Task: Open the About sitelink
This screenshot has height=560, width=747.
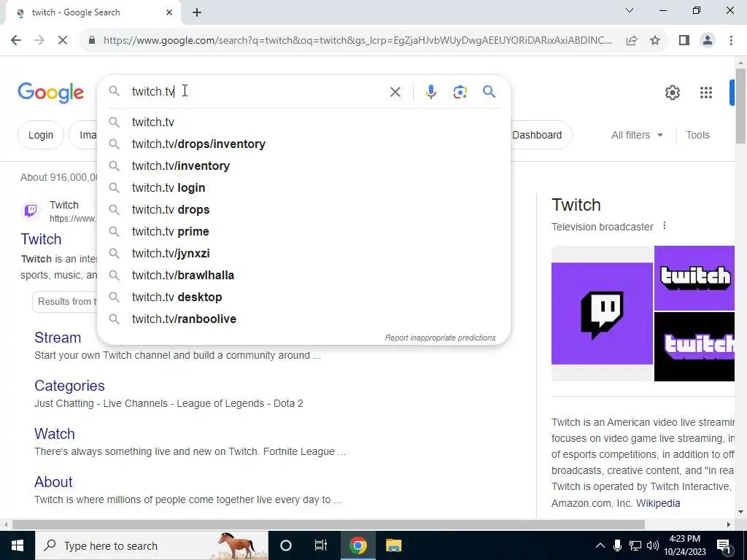Action: [53, 481]
